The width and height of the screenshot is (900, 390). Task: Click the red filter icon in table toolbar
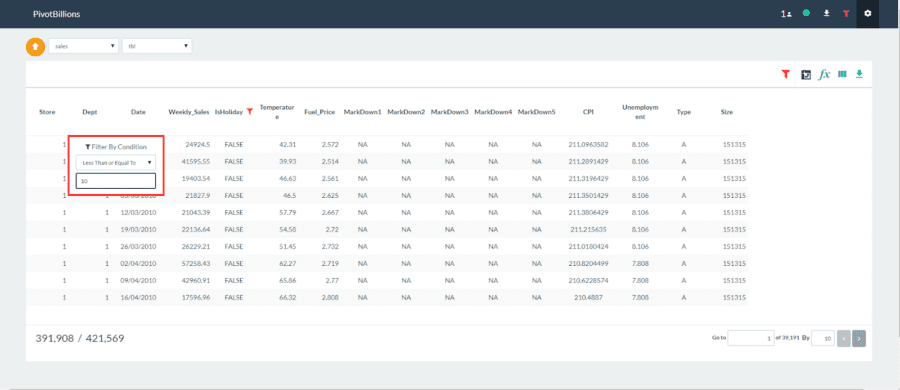tap(785, 74)
